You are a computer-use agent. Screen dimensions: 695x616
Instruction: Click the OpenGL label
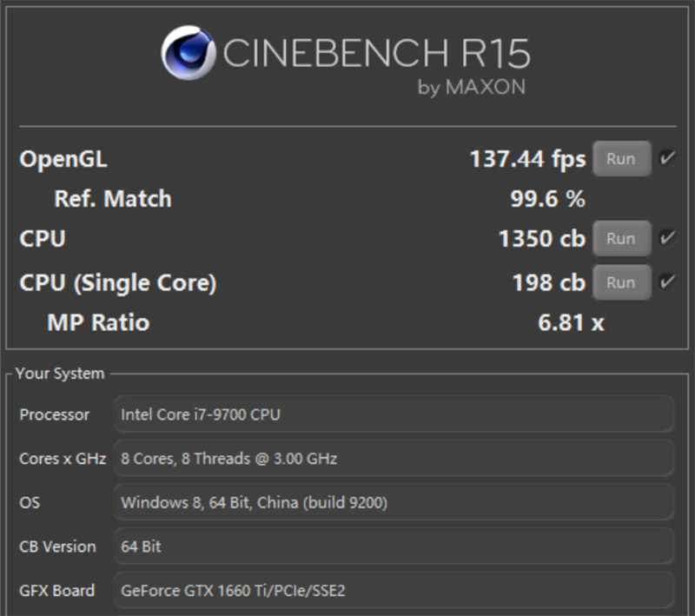coord(63,159)
